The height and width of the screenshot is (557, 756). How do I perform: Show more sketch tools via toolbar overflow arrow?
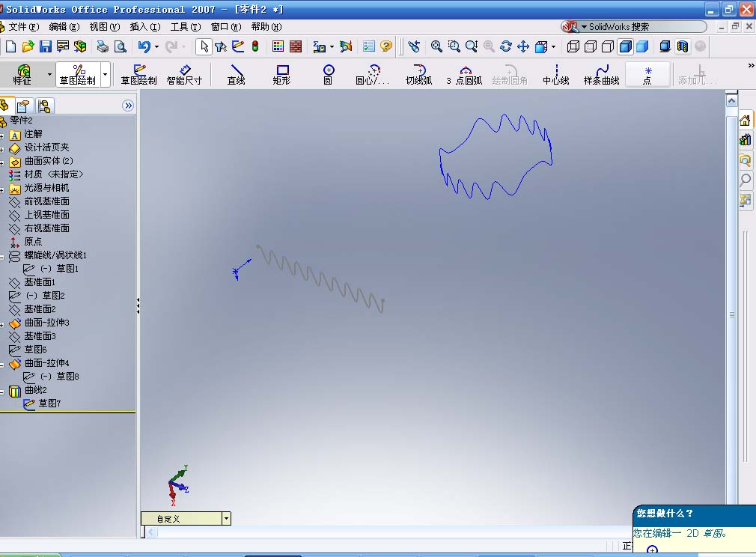point(751,65)
